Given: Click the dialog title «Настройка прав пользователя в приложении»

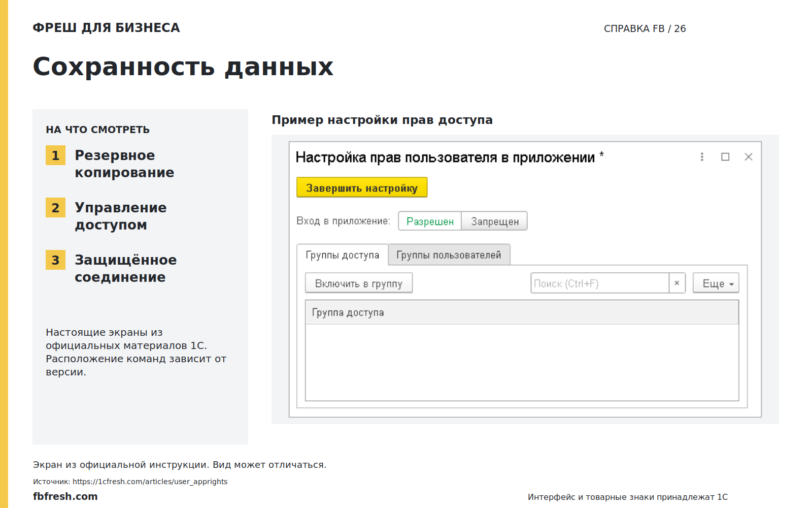Looking at the screenshot, I should click(445, 157).
